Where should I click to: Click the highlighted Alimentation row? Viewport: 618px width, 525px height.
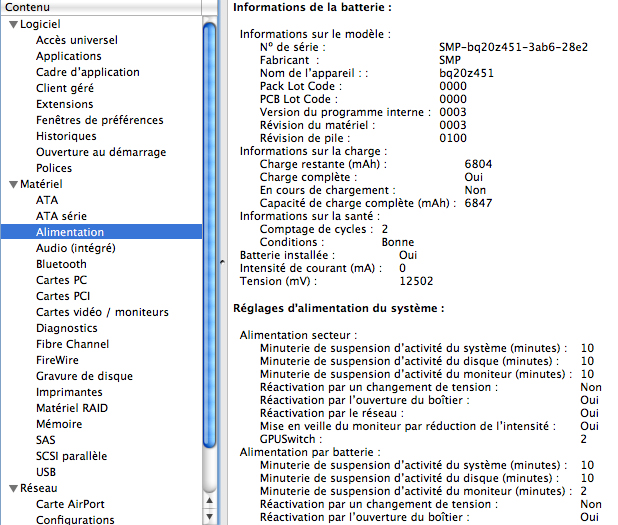click(x=101, y=232)
